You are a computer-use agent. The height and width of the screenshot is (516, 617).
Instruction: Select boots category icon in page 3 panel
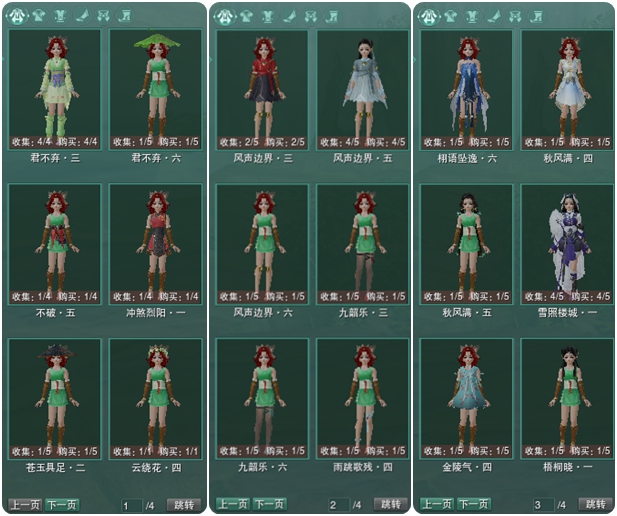pos(537,17)
